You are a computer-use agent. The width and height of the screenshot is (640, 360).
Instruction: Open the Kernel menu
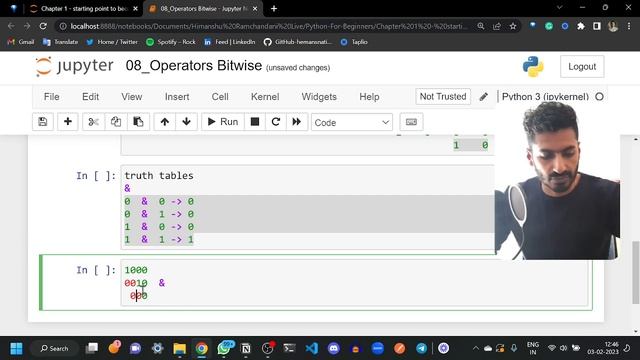pos(265,97)
